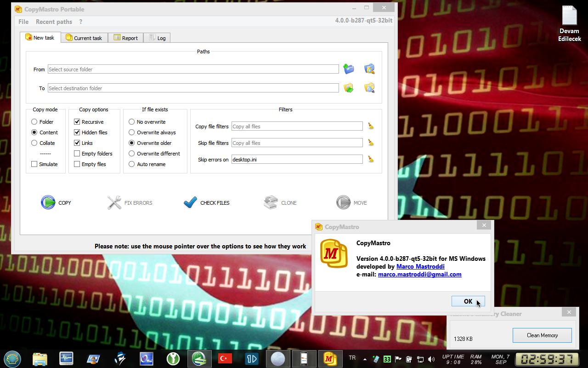Screen dimensions: 588x368
Task: Click the MOVE button
Action: click(x=351, y=203)
